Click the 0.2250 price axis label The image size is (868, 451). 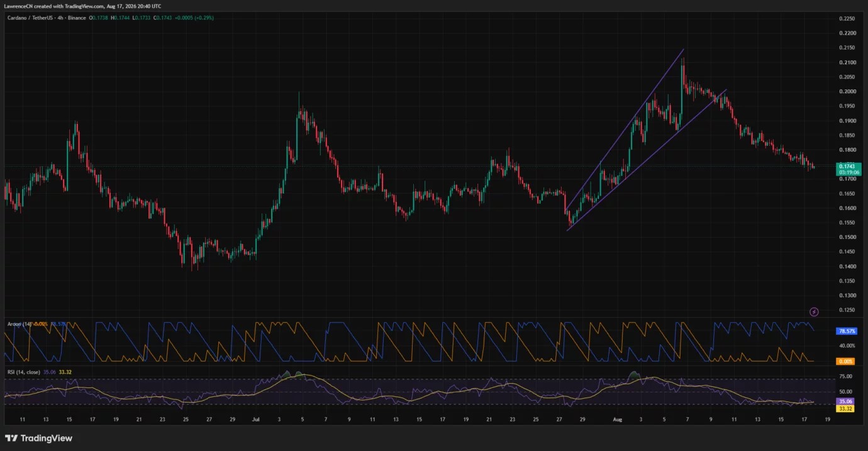point(847,18)
